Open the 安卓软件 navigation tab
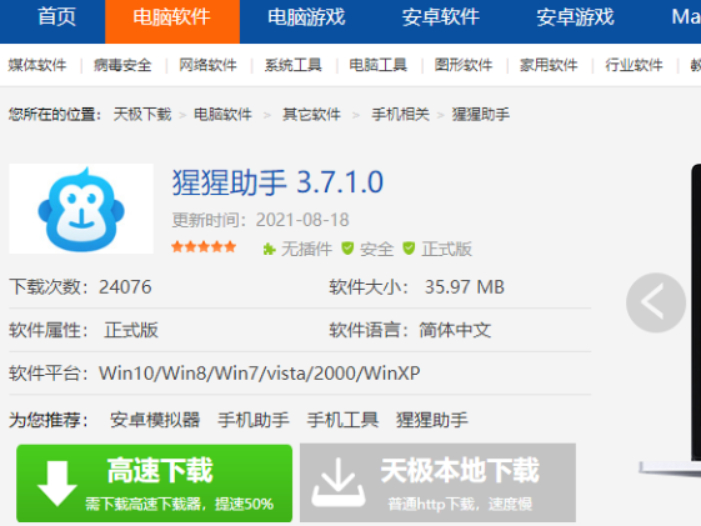The width and height of the screenshot is (701, 526). coord(440,18)
